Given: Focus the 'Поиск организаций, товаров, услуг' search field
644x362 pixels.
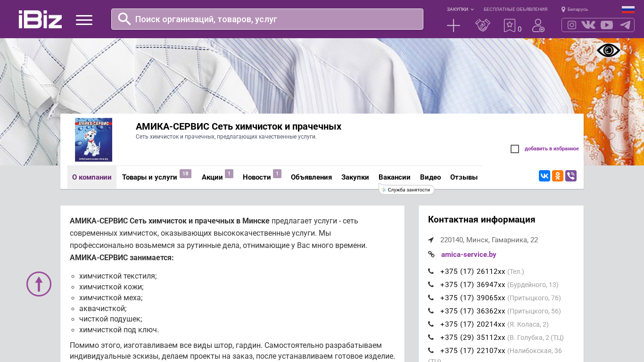Looking at the screenshot, I should click(267, 19).
